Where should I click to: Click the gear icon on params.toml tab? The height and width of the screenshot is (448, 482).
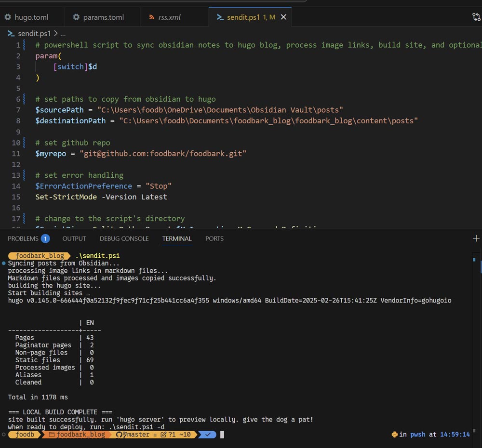coord(76,17)
